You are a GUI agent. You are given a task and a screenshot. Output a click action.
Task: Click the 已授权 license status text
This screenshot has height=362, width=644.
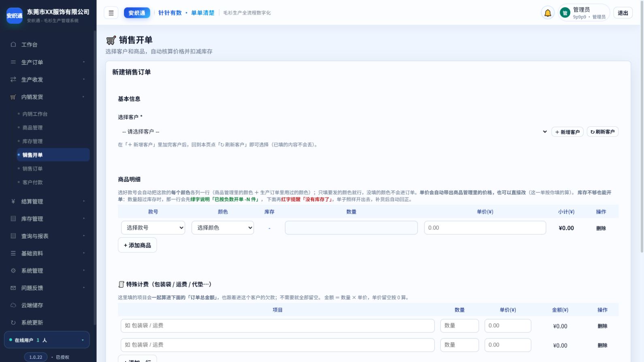point(62,357)
